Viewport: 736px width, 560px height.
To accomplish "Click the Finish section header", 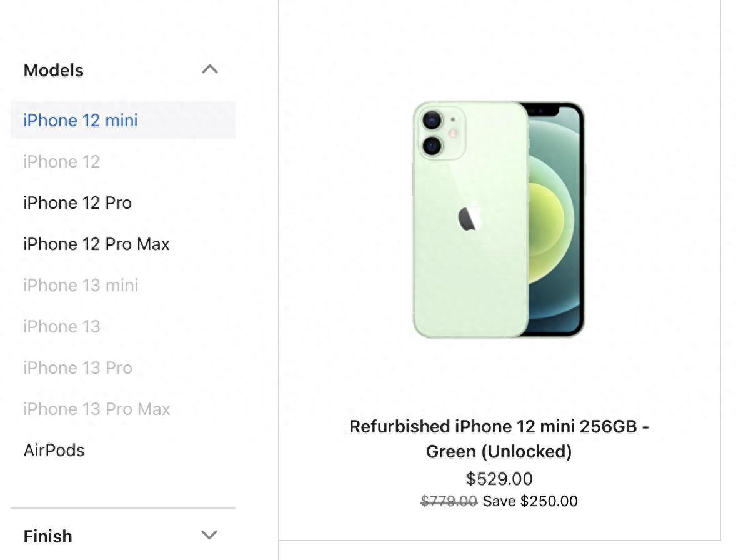I will pos(47,536).
